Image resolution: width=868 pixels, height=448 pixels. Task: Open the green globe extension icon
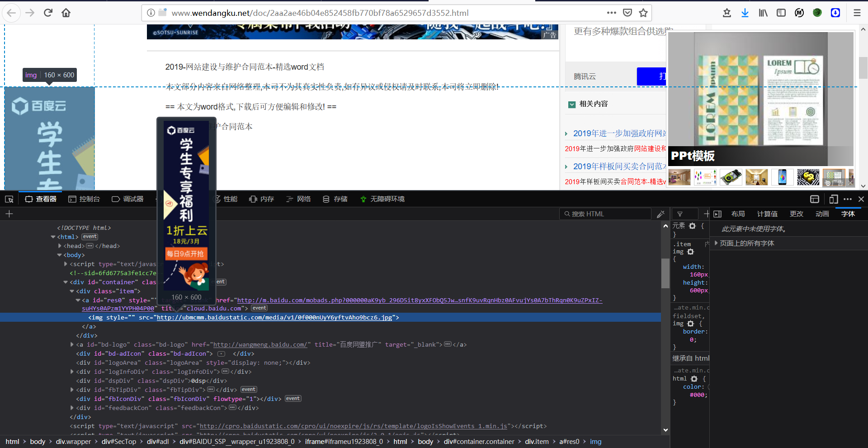pyautogui.click(x=817, y=13)
